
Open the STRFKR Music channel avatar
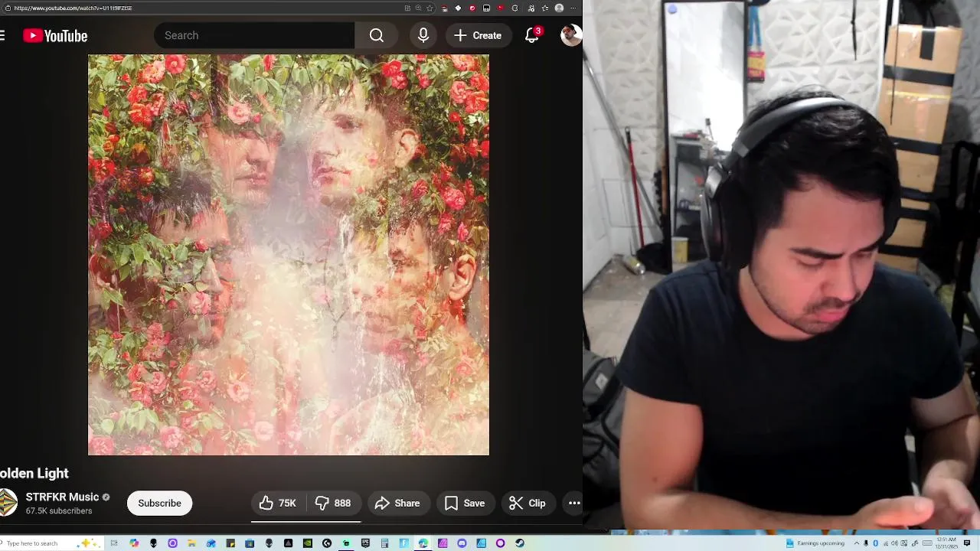8,503
